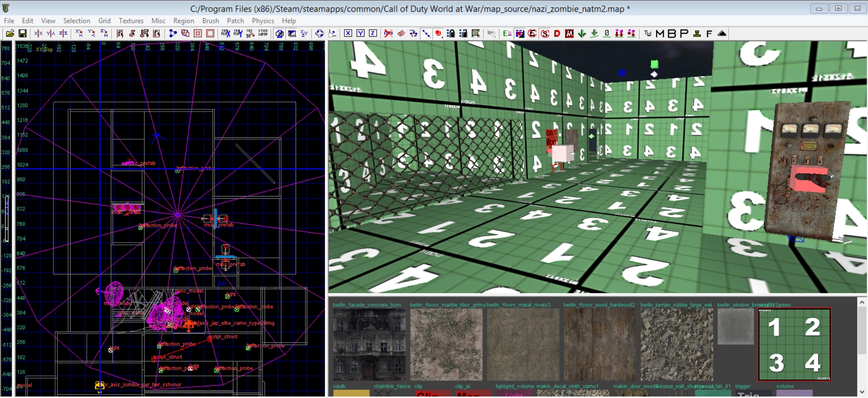Toggle the circled E entity filter
868x398 pixels.
point(532,33)
